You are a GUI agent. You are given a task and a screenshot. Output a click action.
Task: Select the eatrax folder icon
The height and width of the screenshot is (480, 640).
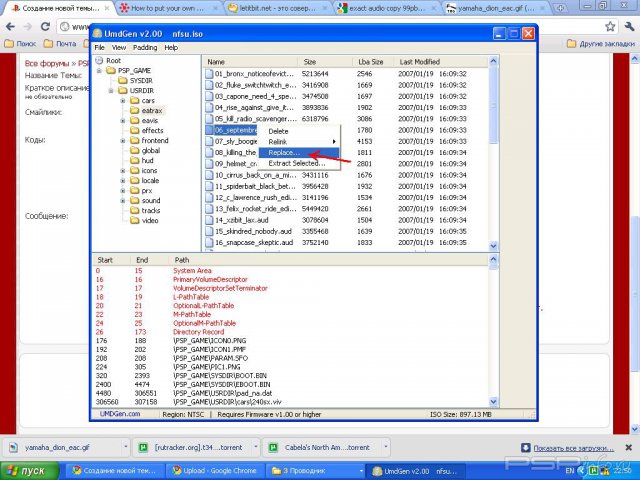[x=133, y=111]
